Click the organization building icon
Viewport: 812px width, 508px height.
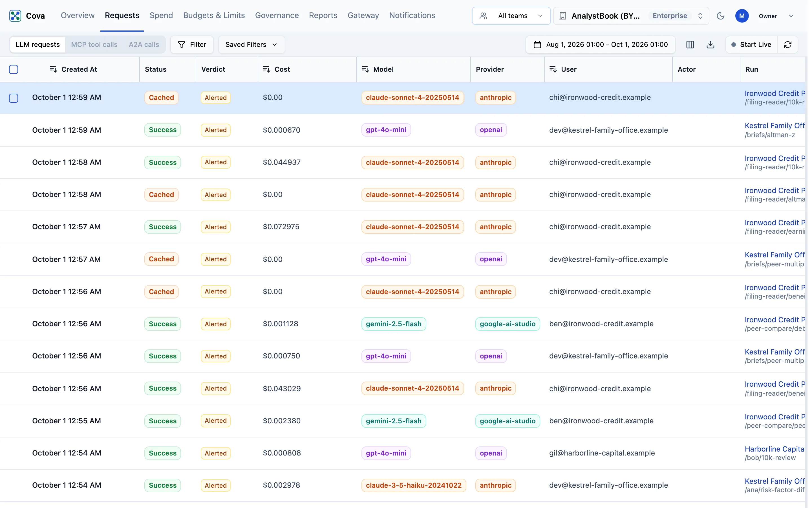pos(563,16)
